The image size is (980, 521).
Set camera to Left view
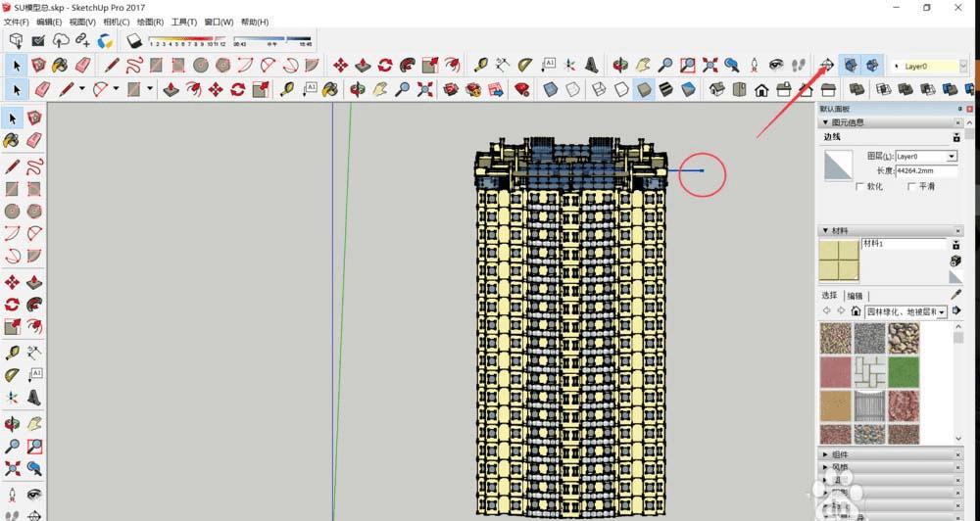pos(828,90)
